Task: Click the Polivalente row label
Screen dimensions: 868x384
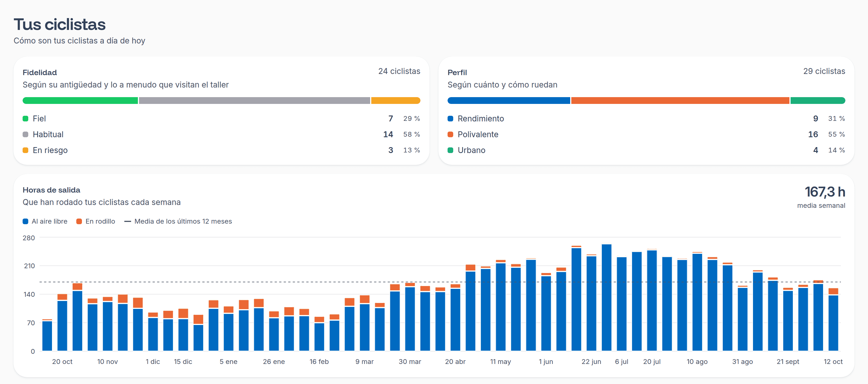Action: click(478, 134)
